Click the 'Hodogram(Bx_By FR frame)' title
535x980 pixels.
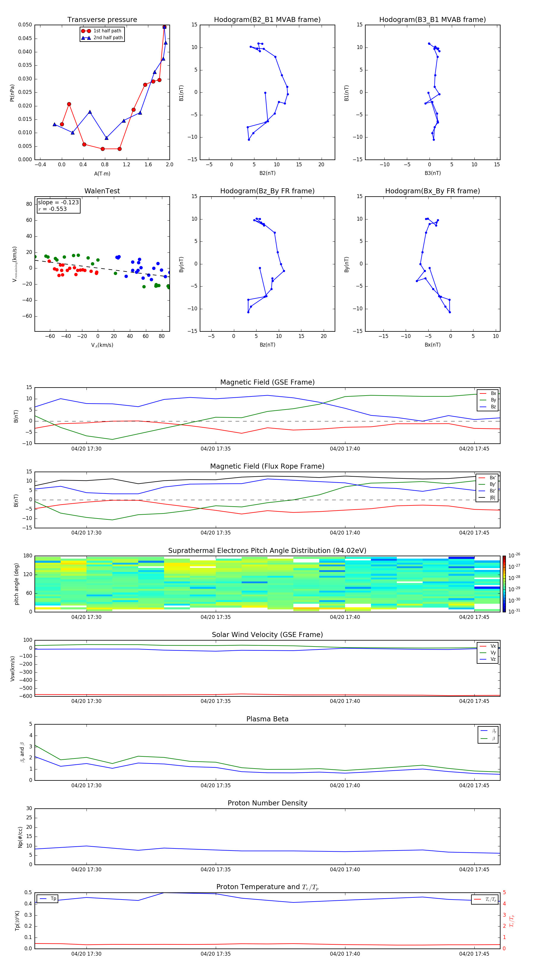(432, 191)
